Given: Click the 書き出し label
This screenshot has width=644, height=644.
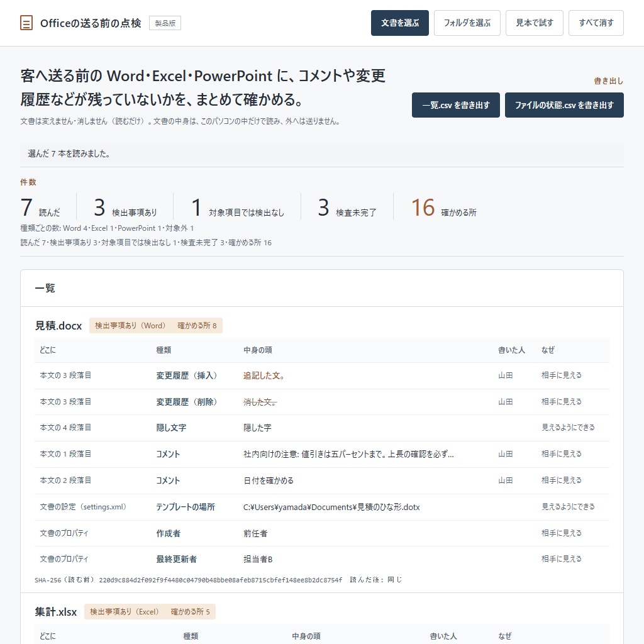Looking at the screenshot, I should pyautogui.click(x=609, y=81).
